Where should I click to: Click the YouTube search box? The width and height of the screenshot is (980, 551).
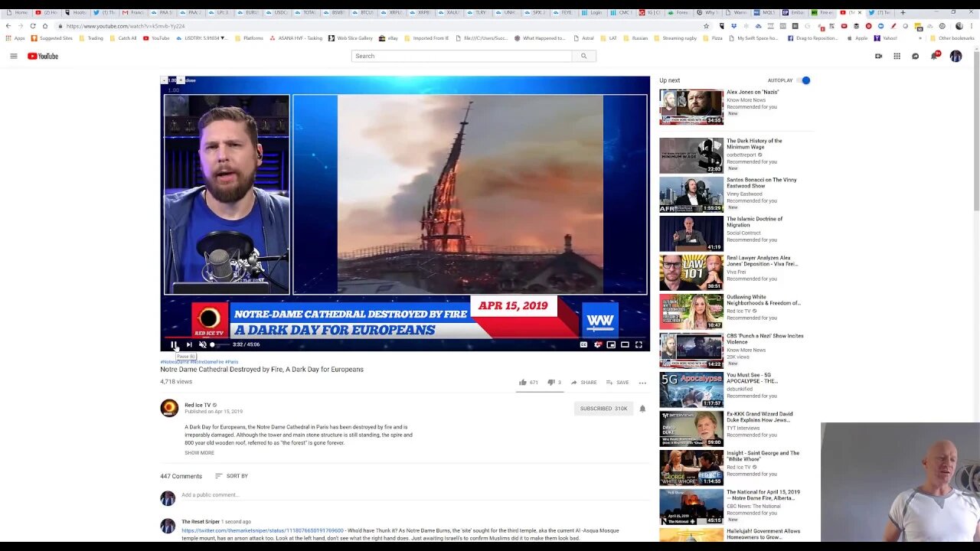462,56
